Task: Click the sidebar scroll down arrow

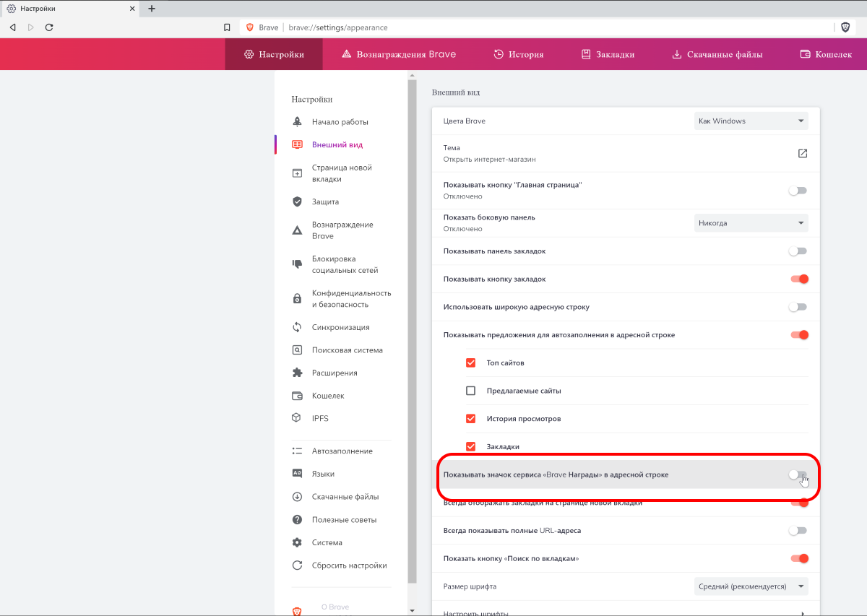Action: 412,611
